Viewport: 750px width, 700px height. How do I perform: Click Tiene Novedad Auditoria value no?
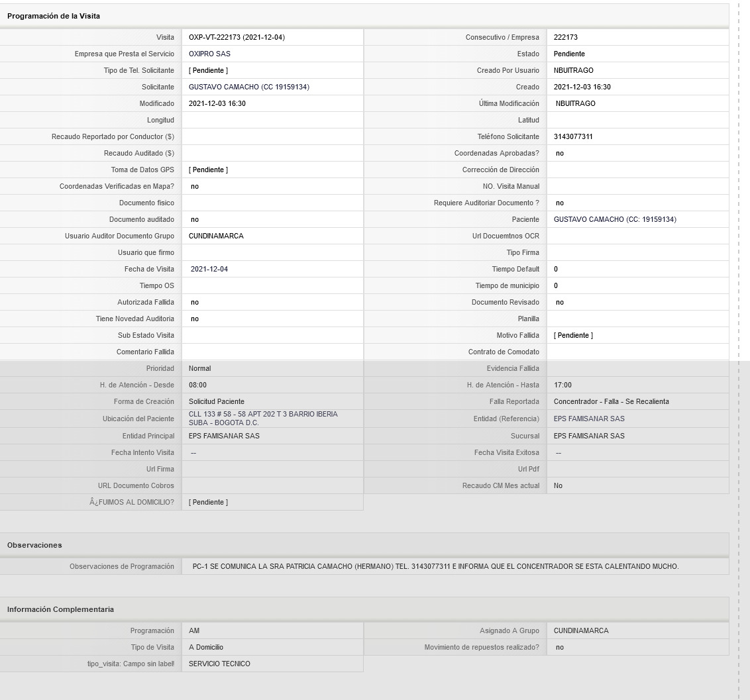pyautogui.click(x=195, y=319)
